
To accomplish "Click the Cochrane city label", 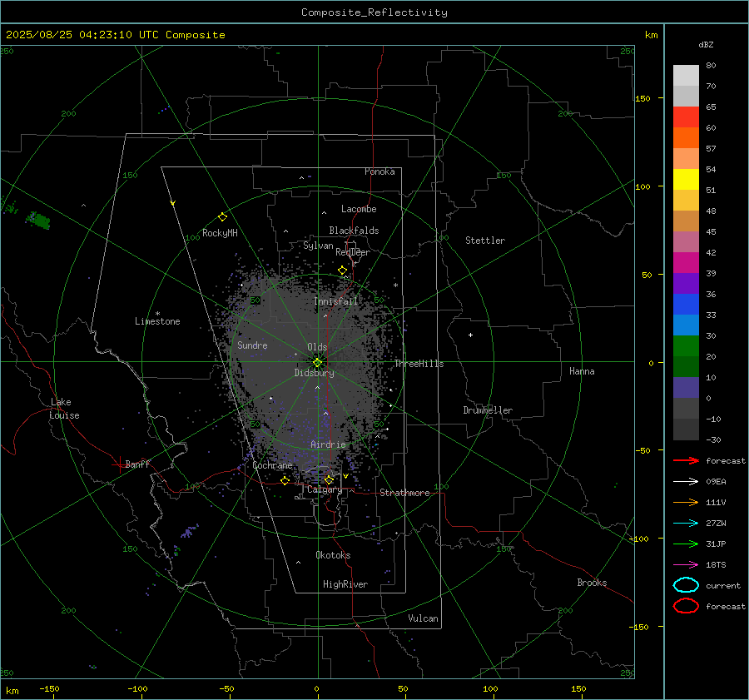I will click(272, 465).
